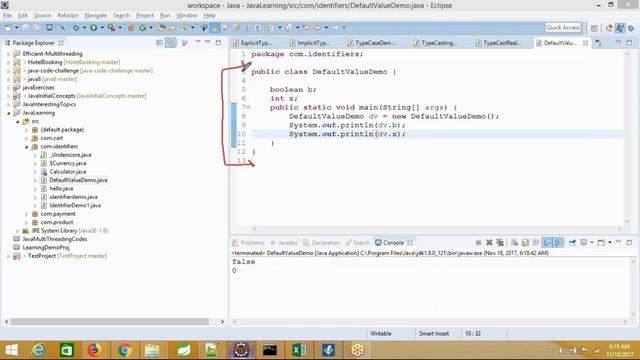640x360 pixels.
Task: Click the Smart Insert status bar entry
Action: (x=434, y=333)
